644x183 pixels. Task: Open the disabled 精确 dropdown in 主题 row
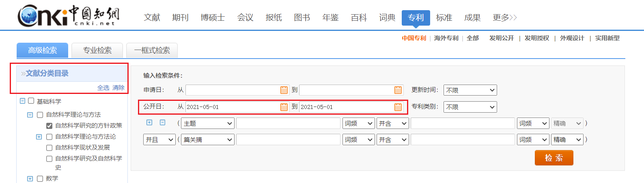click(x=567, y=123)
